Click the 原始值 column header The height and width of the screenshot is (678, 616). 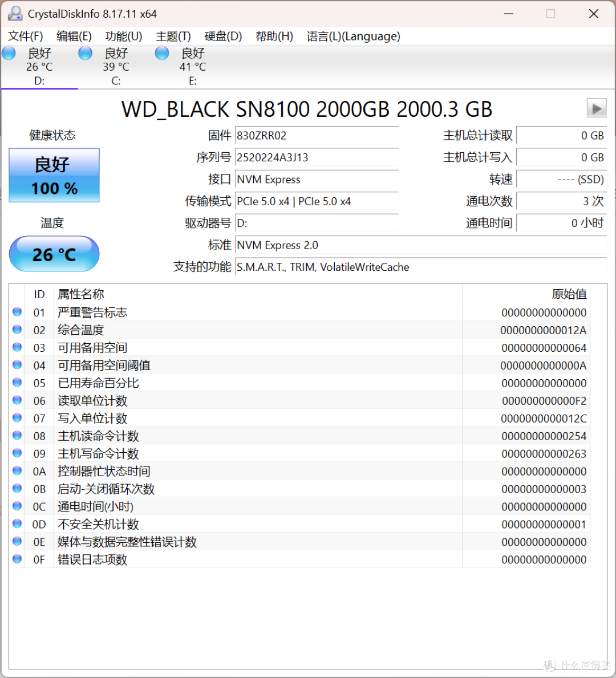[526, 294]
